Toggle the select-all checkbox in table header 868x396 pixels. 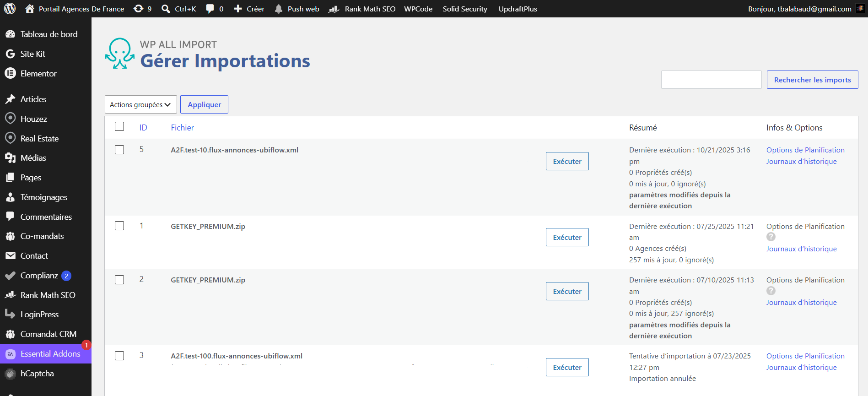[x=119, y=126]
